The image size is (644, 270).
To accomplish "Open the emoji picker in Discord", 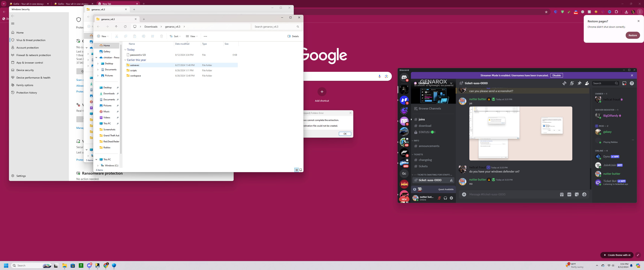I will pyautogui.click(x=584, y=194).
